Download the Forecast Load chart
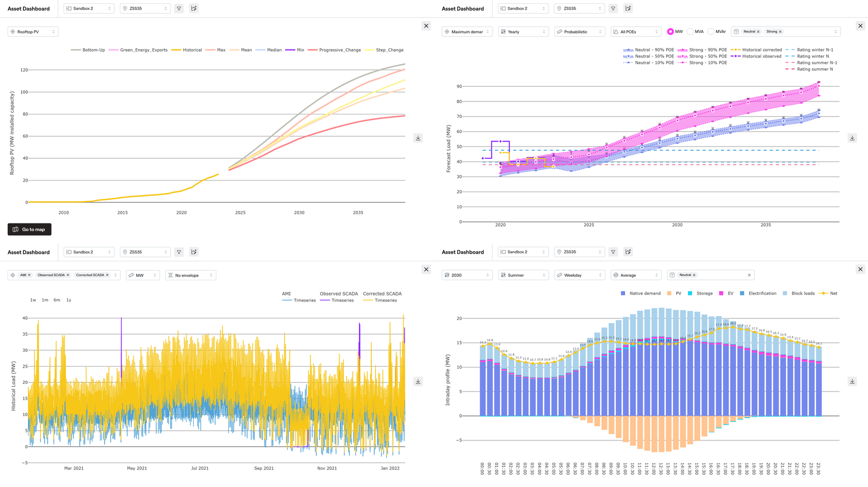This screenshot has width=868, height=487. (852, 138)
